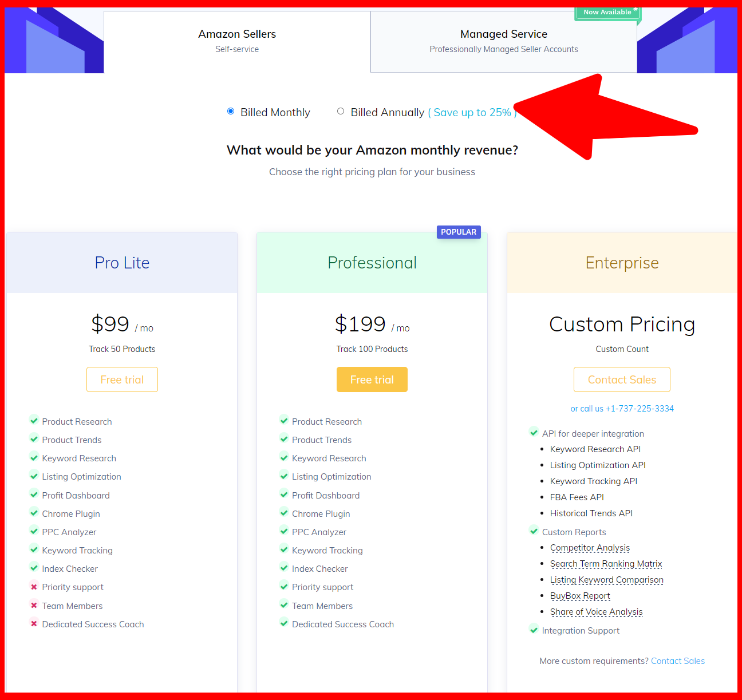742x700 pixels.
Task: Start a free trial for Pro Lite
Action: pyautogui.click(x=122, y=379)
